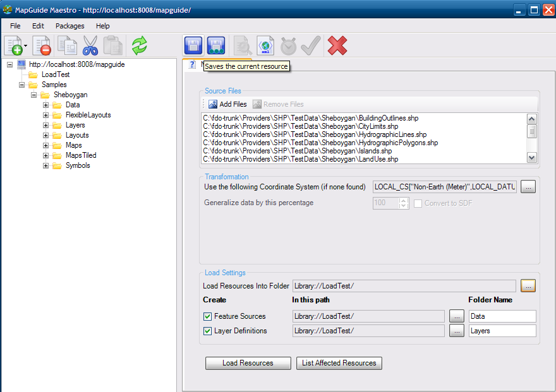Click the Maps folder icon
The width and height of the screenshot is (556, 392).
point(57,146)
